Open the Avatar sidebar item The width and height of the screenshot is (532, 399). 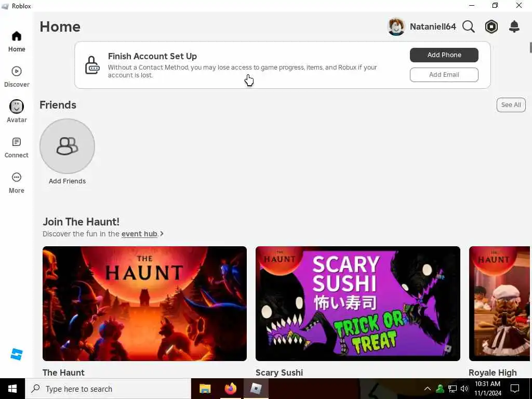[x=16, y=112]
